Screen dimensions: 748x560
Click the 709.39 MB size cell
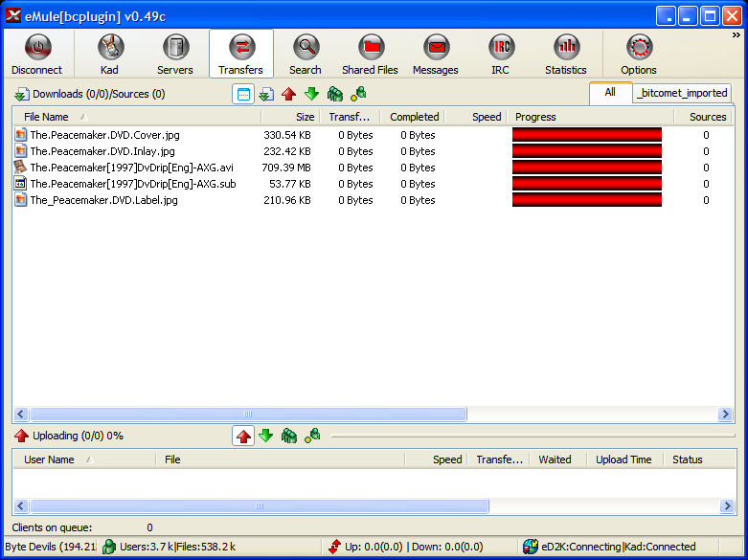point(286,168)
